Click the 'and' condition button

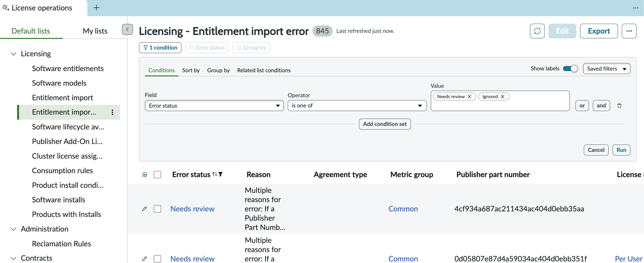tap(601, 106)
